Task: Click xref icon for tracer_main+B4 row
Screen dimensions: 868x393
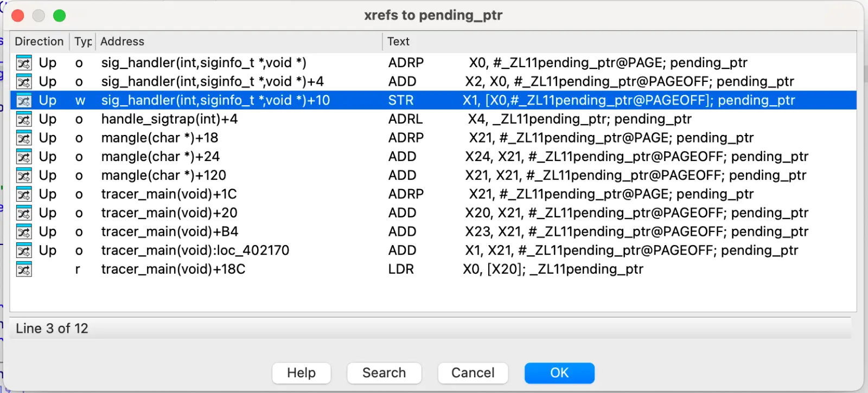Action: pyautogui.click(x=24, y=232)
